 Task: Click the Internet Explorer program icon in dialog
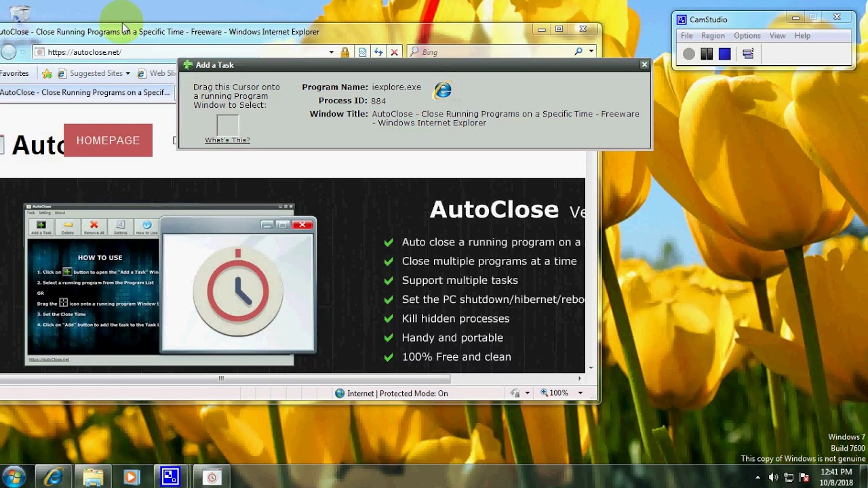coord(443,89)
